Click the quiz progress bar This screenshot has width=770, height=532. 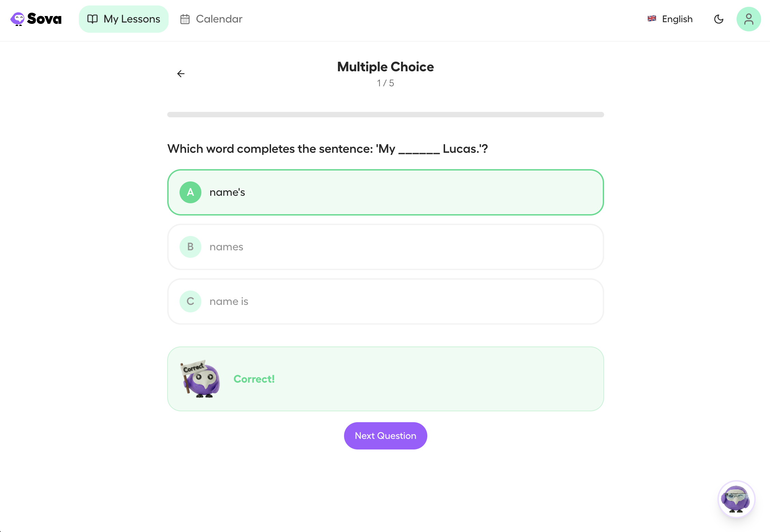tap(385, 115)
